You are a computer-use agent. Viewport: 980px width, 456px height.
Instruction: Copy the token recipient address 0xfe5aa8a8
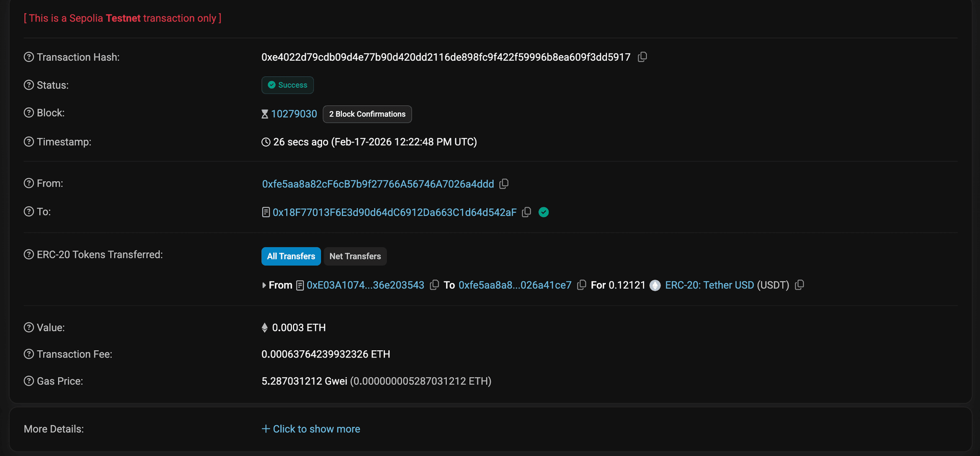point(581,285)
